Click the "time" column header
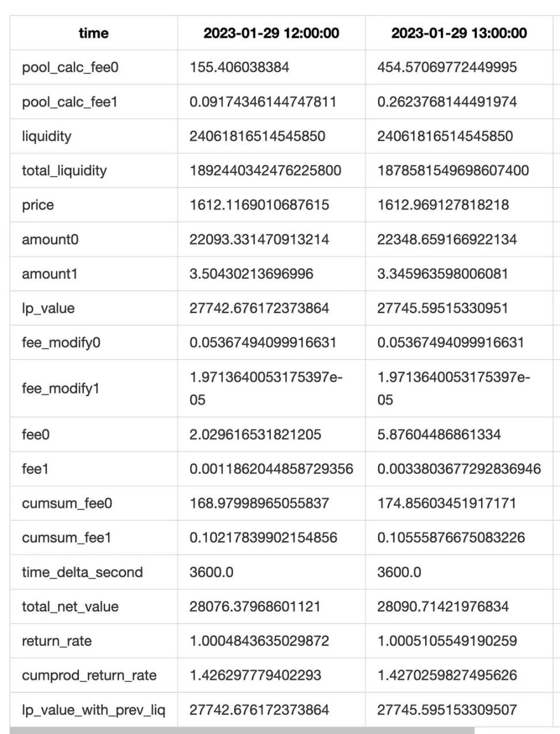 (x=93, y=33)
